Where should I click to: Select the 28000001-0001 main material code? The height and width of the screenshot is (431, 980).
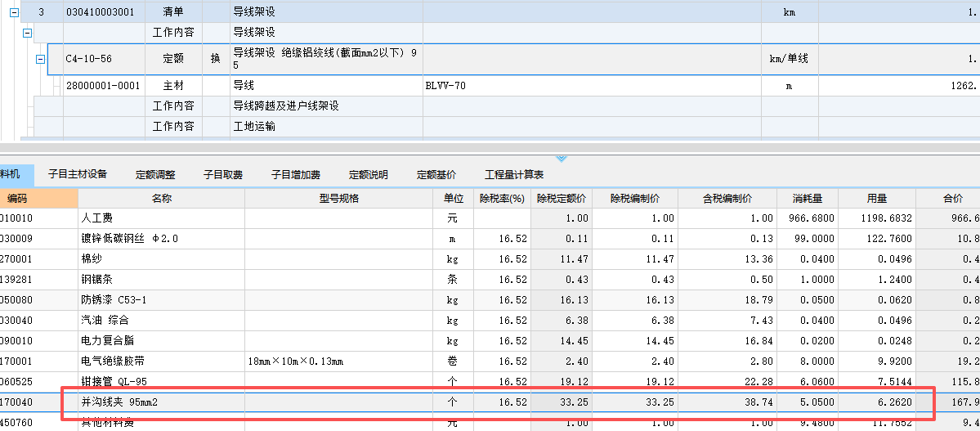(104, 86)
